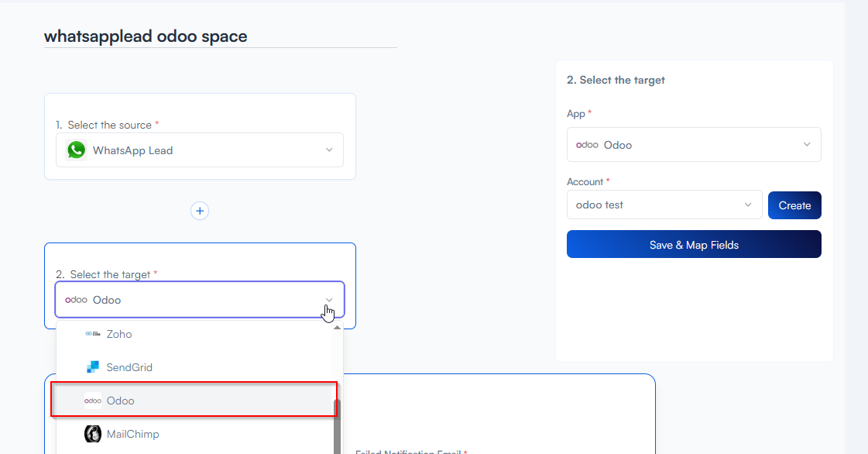Screen dimensions: 868x454
Task: Pick MailChimp option in target list
Action: pos(132,434)
